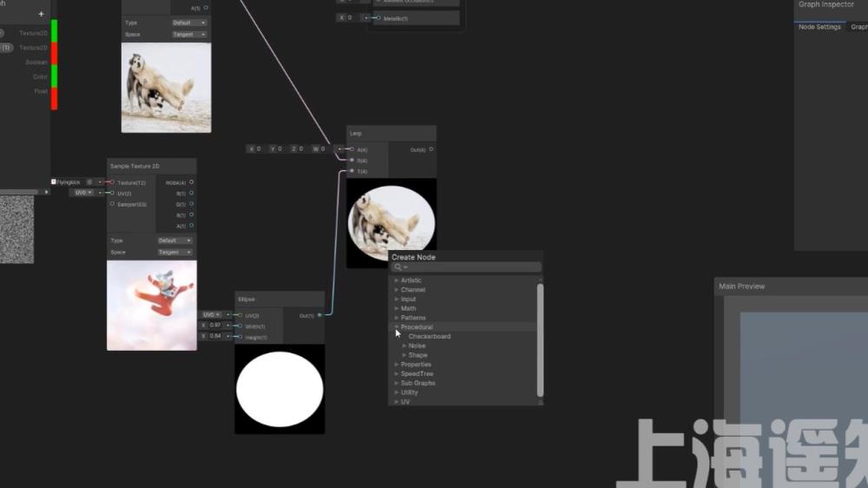Click the white ellipse preview thumbnail
Image resolution: width=868 pixels, height=488 pixels.
point(279,389)
